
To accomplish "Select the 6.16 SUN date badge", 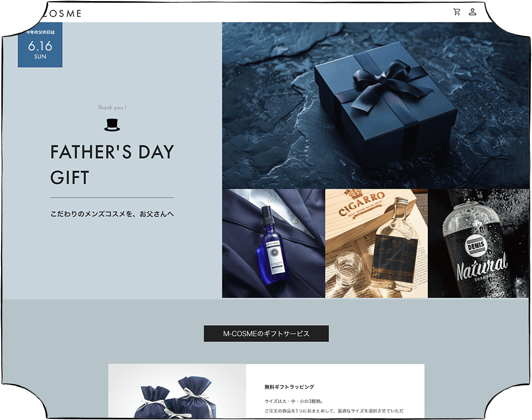I will tap(40, 45).
